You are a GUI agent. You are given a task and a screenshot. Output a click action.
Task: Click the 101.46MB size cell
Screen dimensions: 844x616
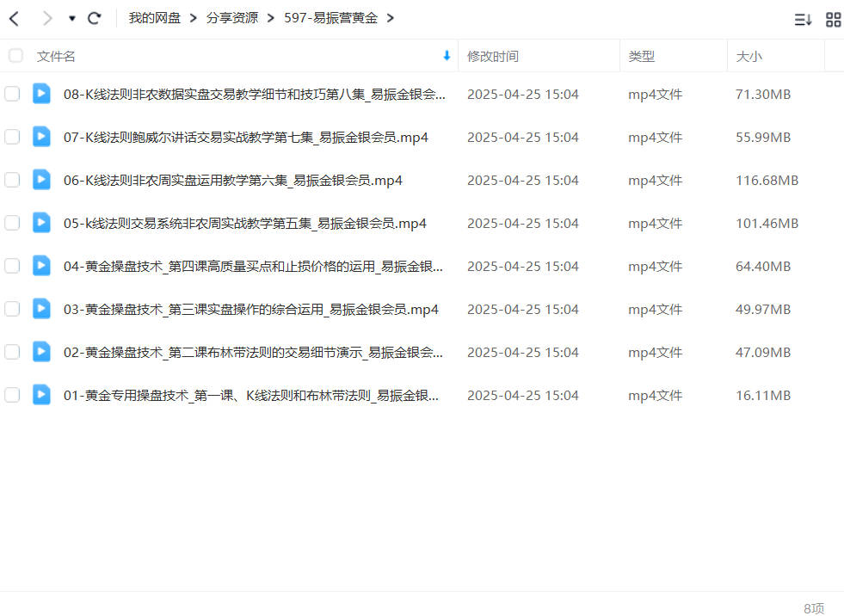(767, 224)
